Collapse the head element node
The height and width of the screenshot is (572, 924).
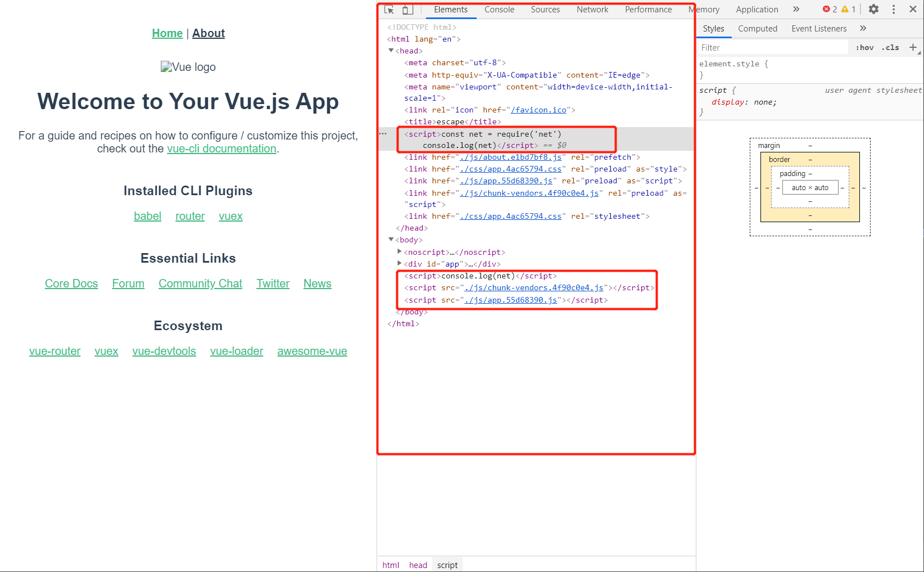click(391, 51)
